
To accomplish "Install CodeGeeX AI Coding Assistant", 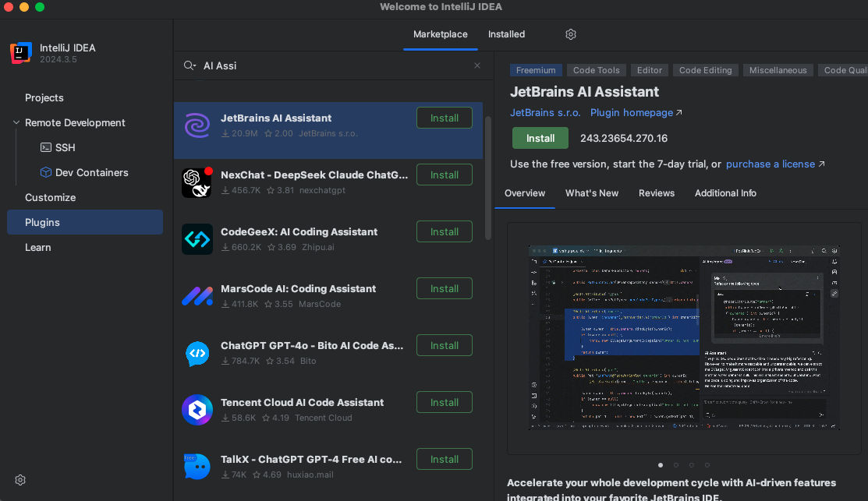I will pos(445,231).
